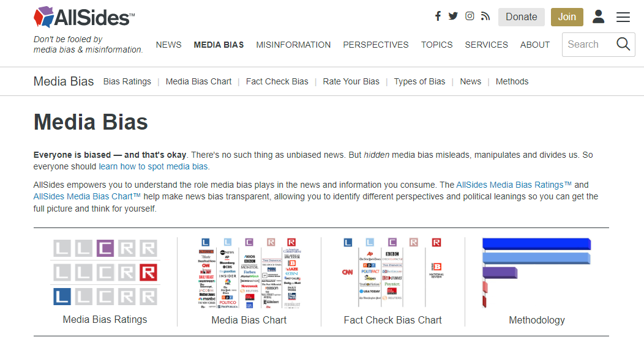
Task: Open the Media Bias Ratings thumbnail
Action: point(105,272)
